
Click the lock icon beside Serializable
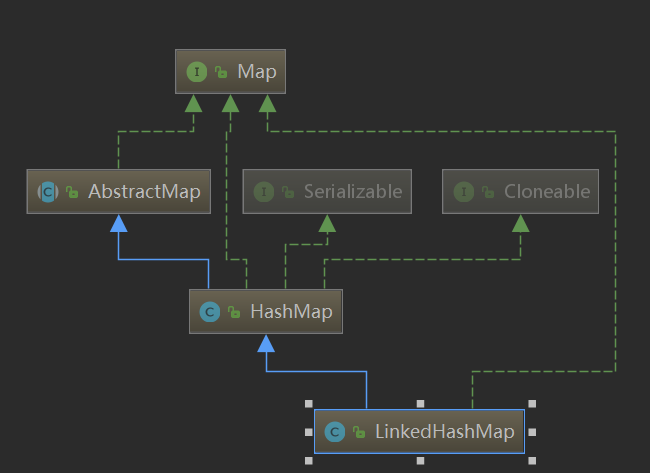(288, 192)
